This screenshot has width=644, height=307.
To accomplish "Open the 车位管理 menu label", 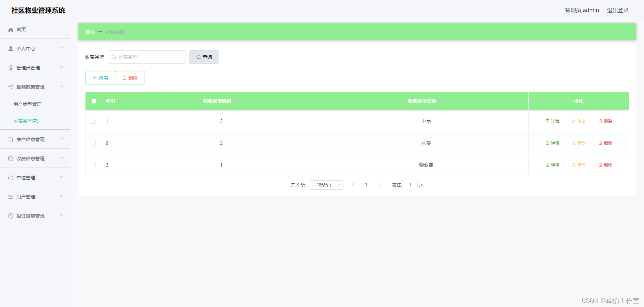I will [x=26, y=178].
